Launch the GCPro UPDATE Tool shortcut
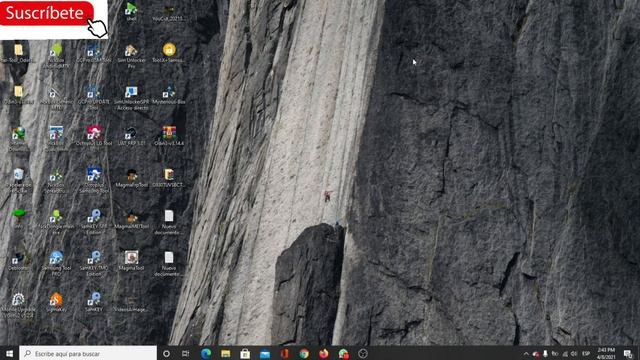The image size is (640, 360). click(93, 97)
